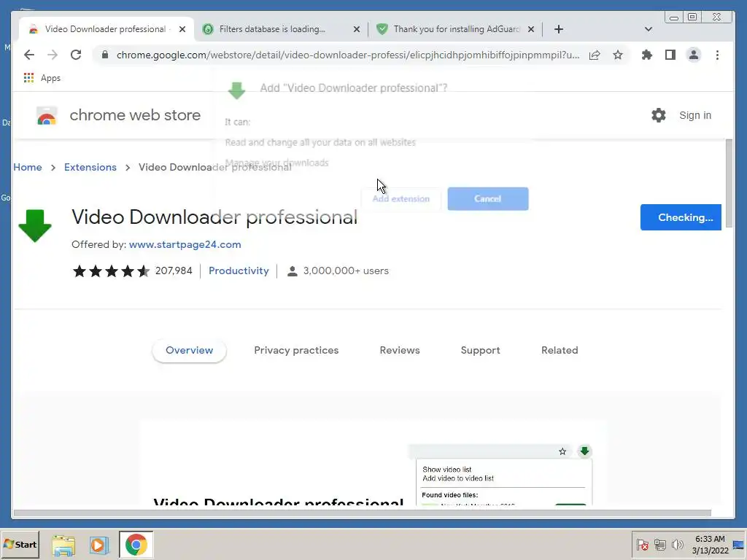This screenshot has height=560, width=747.
Task: Click the padlock site info icon
Action: pyautogui.click(x=105, y=55)
